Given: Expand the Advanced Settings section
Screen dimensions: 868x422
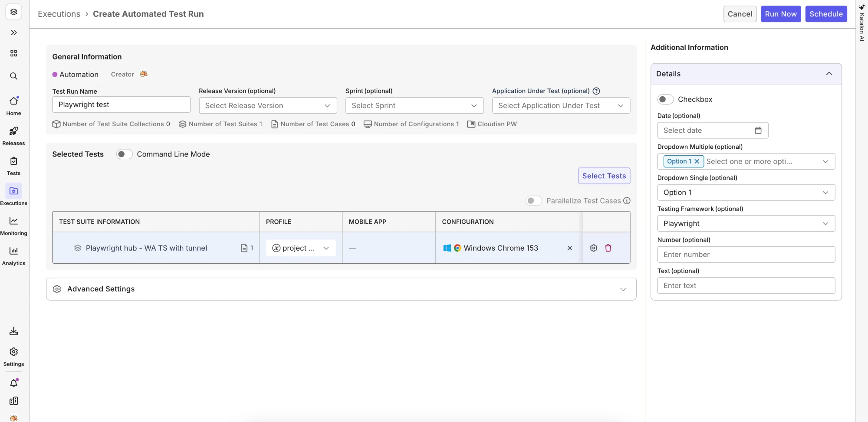Looking at the screenshot, I should (x=341, y=289).
